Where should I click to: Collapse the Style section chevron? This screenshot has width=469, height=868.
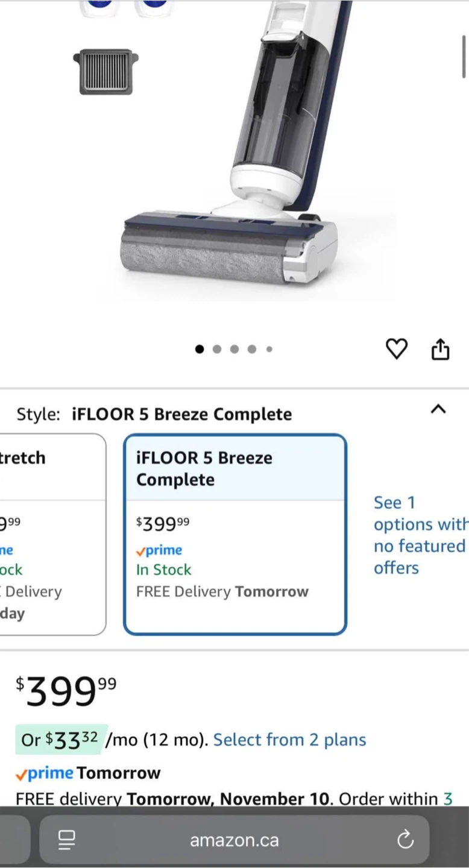pyautogui.click(x=439, y=409)
